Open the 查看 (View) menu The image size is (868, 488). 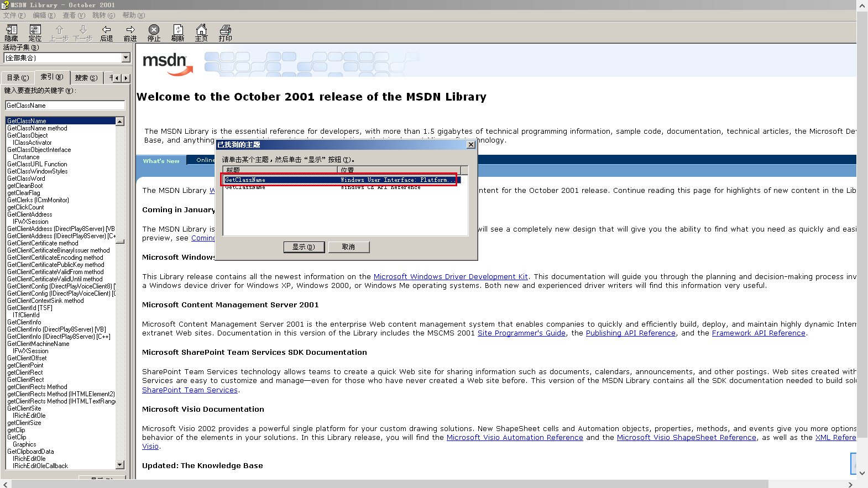pos(74,15)
